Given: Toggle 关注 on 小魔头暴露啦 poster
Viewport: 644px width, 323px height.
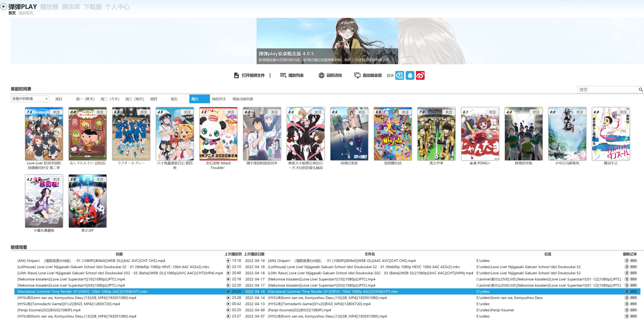Looking at the screenshot, I should click(x=56, y=179).
